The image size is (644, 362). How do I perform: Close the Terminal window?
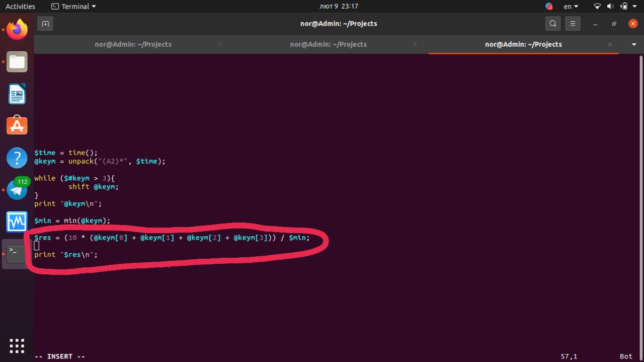[x=633, y=24]
